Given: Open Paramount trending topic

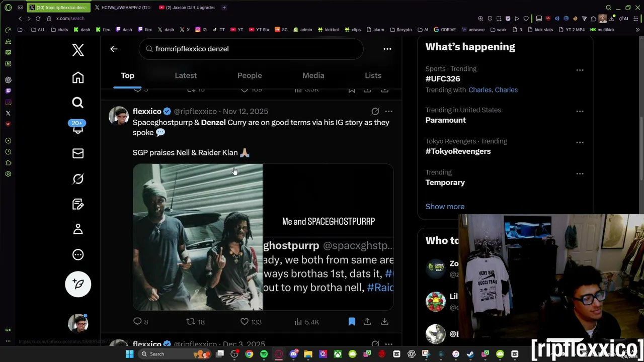Looking at the screenshot, I should [446, 120].
